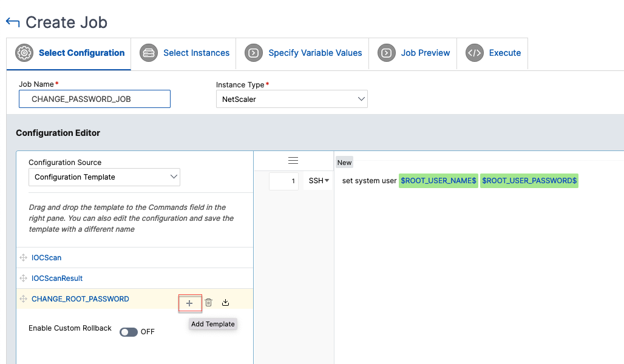624x364 pixels.
Task: Open the SSH protocol dropdown on line 1
Action: tap(318, 181)
